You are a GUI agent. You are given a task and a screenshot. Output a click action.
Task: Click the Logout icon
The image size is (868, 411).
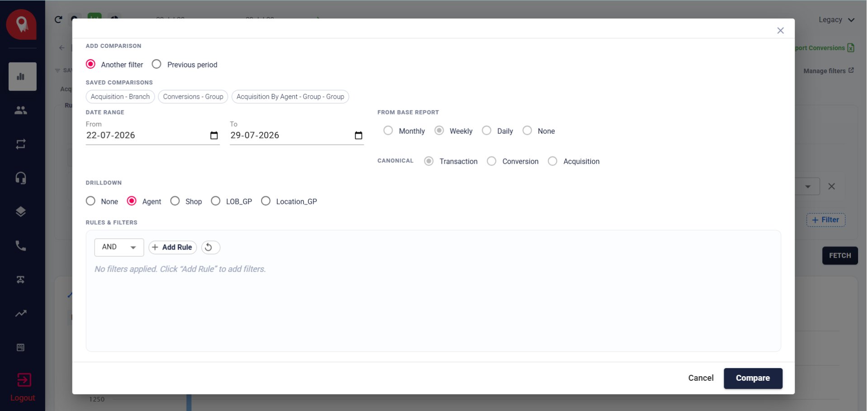coord(24,380)
